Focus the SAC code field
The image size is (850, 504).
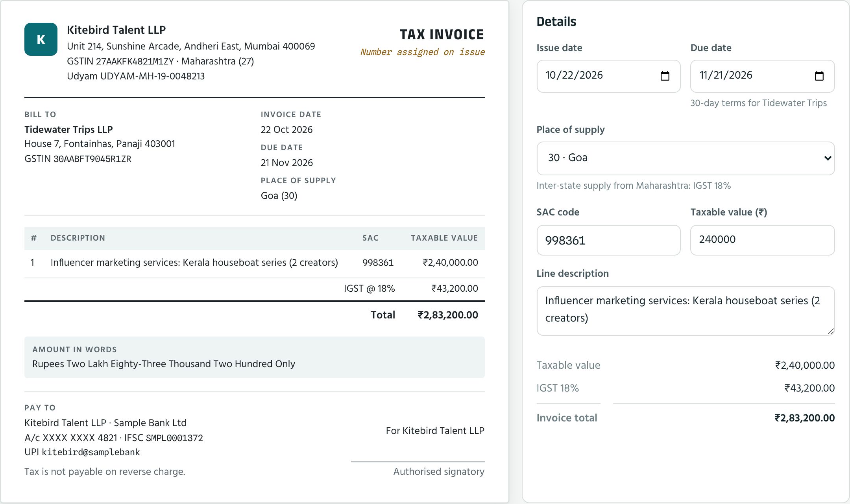tap(608, 240)
